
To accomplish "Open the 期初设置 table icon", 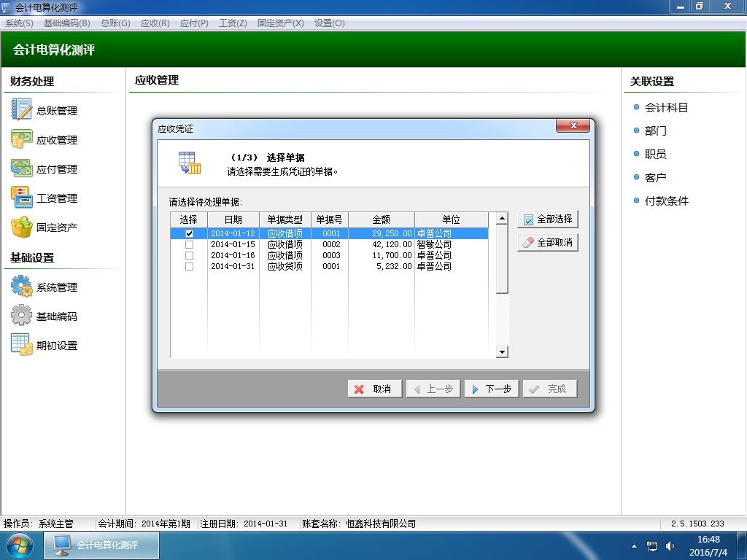I will click(21, 344).
